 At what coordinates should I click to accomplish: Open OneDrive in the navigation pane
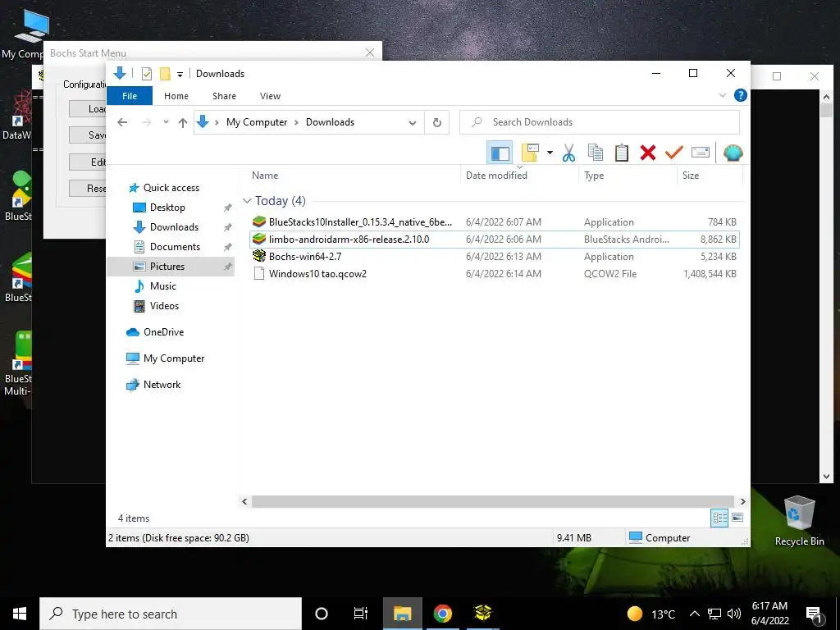pyautogui.click(x=163, y=332)
